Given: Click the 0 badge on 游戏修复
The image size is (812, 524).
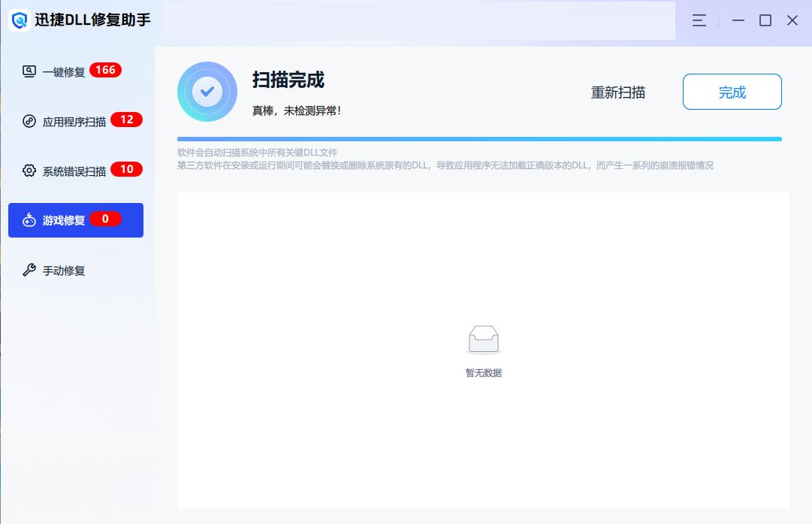Looking at the screenshot, I should tap(106, 219).
